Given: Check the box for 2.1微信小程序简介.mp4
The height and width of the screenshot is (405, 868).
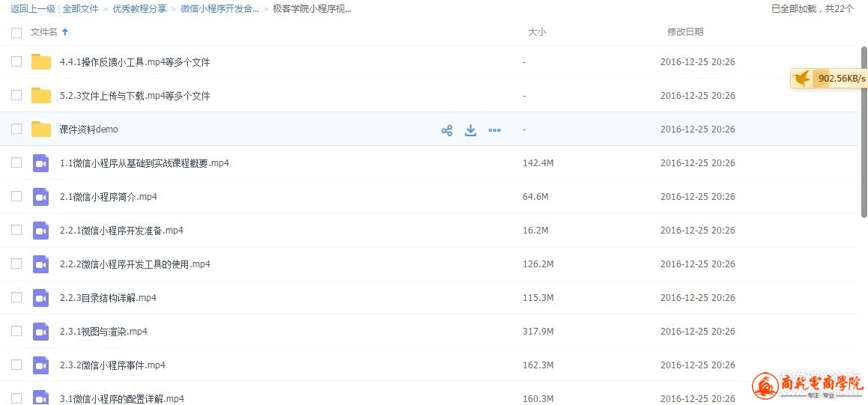Looking at the screenshot, I should [16, 196].
